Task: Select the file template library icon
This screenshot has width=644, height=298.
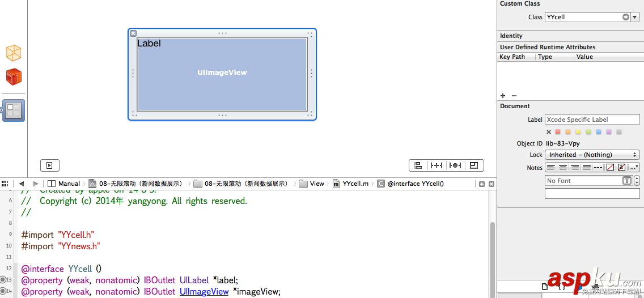Action: click(x=545, y=287)
